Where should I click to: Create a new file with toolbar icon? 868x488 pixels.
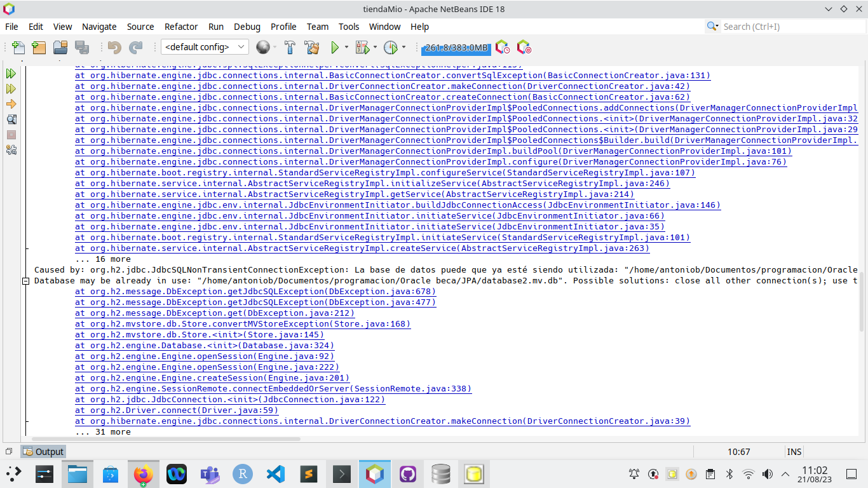pos(19,47)
